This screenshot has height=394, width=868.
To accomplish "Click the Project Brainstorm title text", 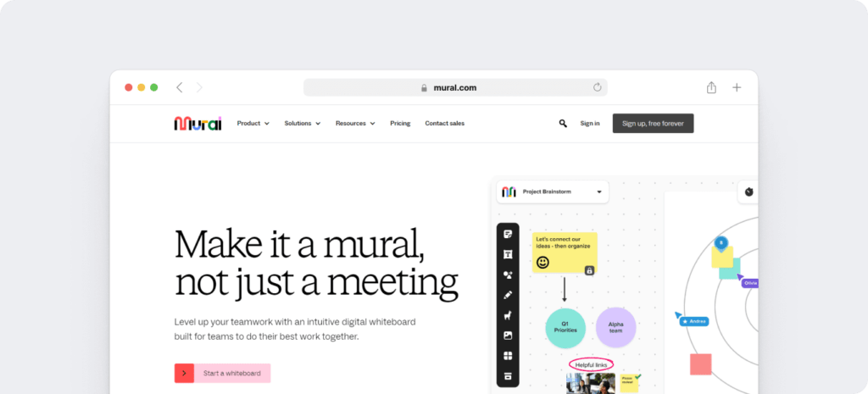I will click(x=547, y=192).
